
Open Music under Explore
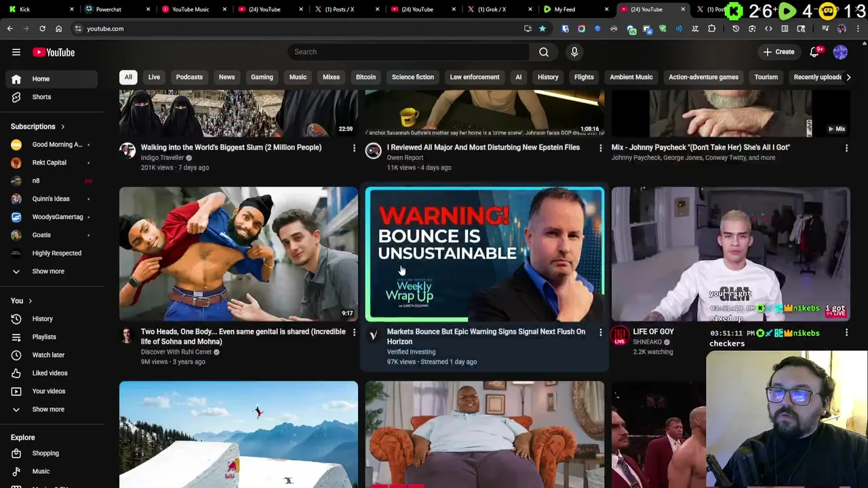click(x=52, y=471)
